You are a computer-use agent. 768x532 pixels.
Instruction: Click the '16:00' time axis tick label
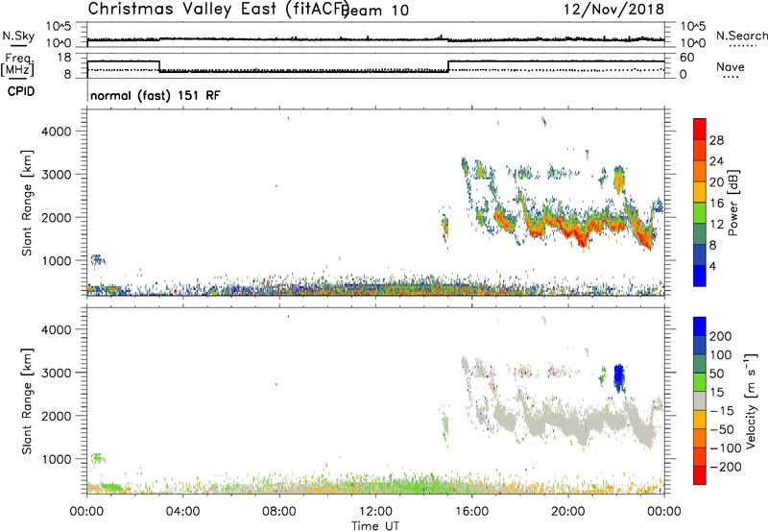pos(472,512)
